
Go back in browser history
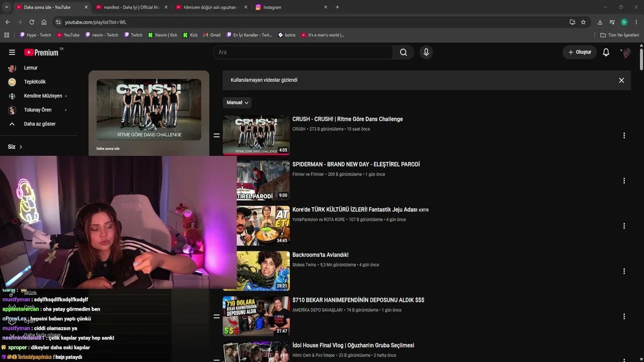click(8, 22)
